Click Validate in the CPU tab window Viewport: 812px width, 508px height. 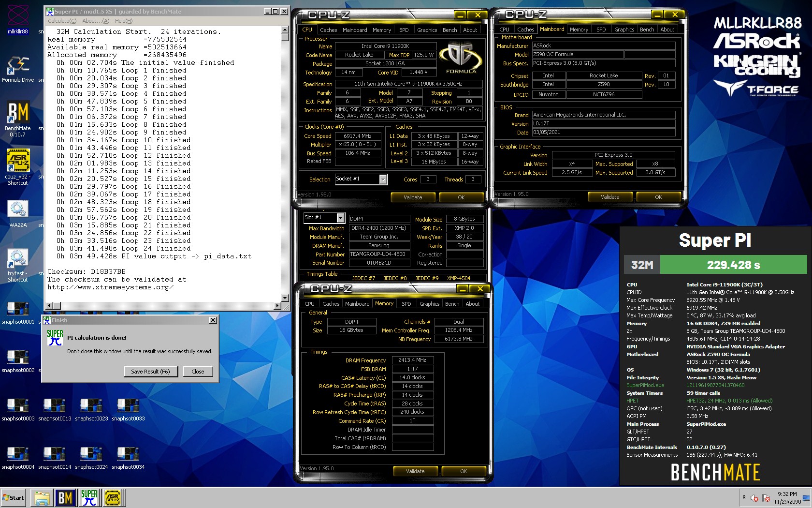[413, 197]
